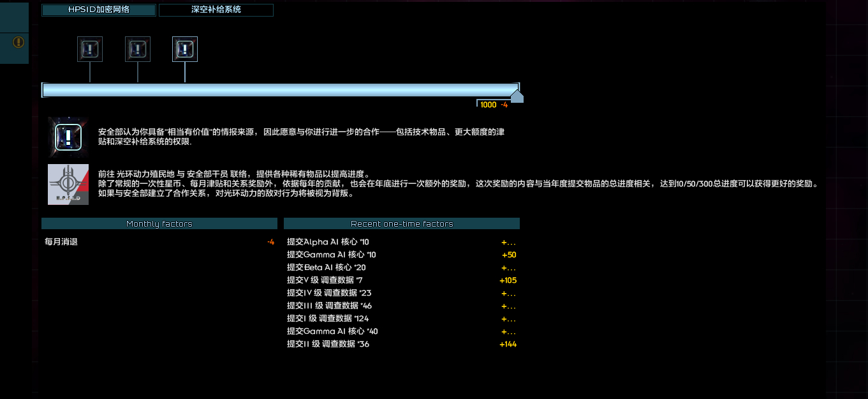Click the H.P.S.I.D faction logo
This screenshot has height=399, width=868.
[68, 184]
